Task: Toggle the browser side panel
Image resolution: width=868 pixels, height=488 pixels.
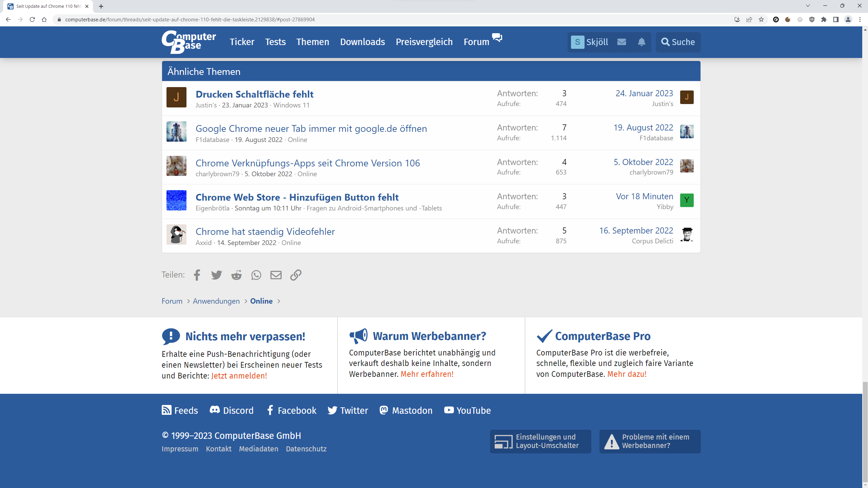Action: (836, 20)
